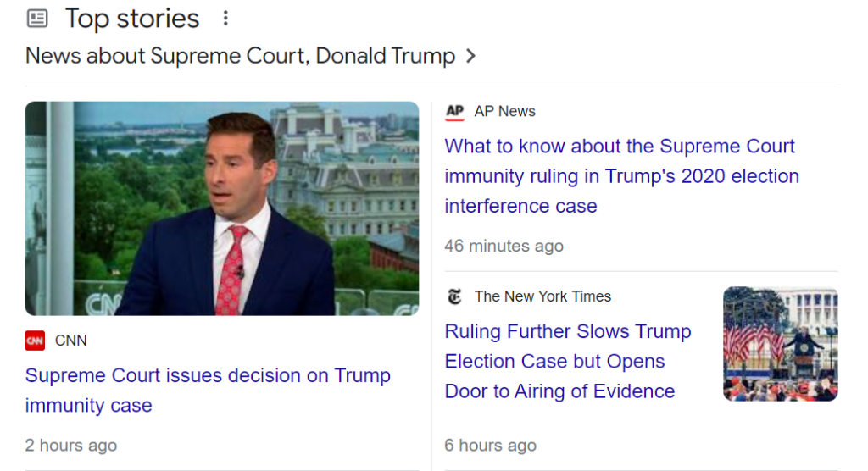Click the AP News source name
The image size is (868, 471).
[505, 111]
